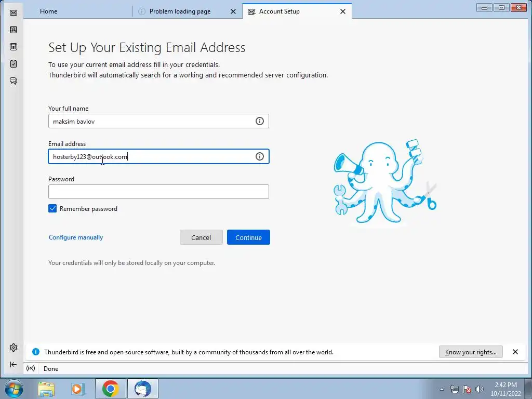Open the Windows Start menu
Image resolution: width=532 pixels, height=399 pixels.
click(14, 389)
